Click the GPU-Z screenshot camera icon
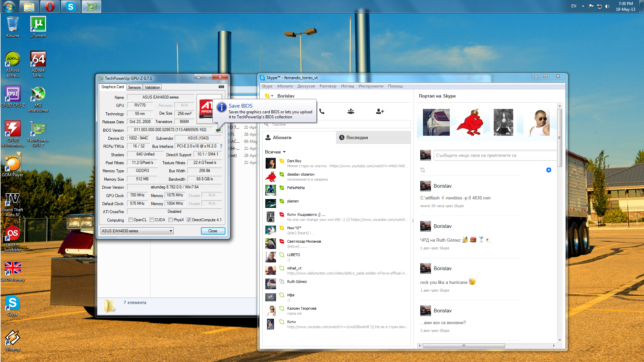This screenshot has height=362, width=644. [221, 87]
